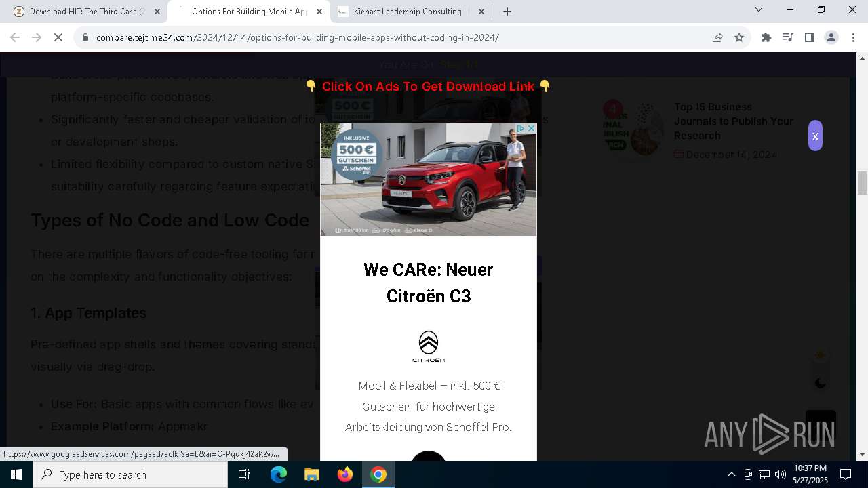
Task: Open the Chrome three-dot menu
Action: (x=852, y=37)
